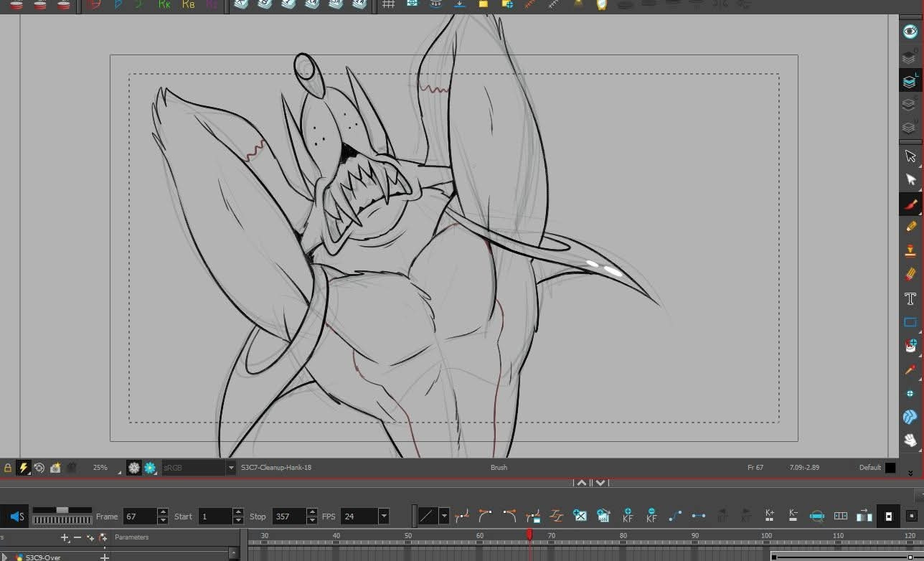Click the Start frame input field
The width and height of the screenshot is (924, 561).
coord(215,516)
